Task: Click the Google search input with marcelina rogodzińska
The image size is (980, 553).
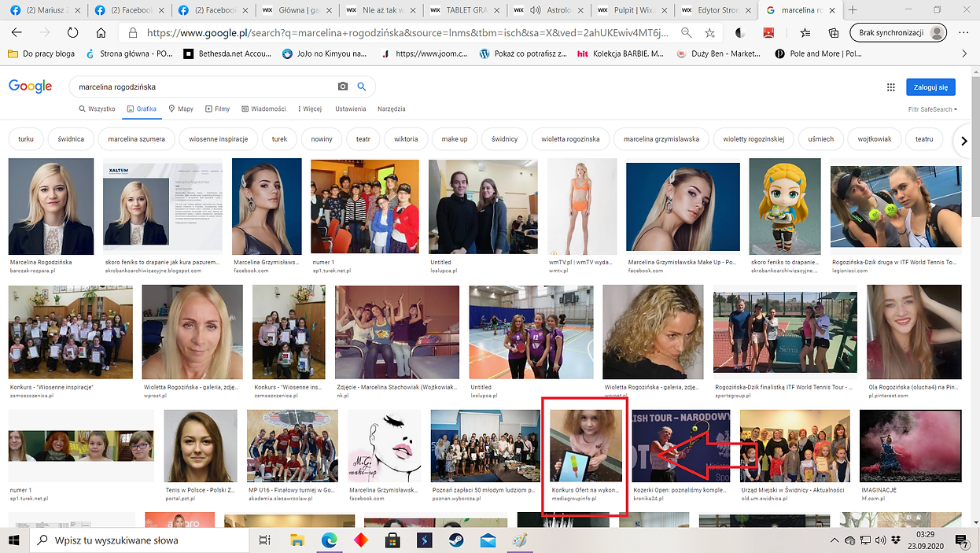Action: click(204, 87)
